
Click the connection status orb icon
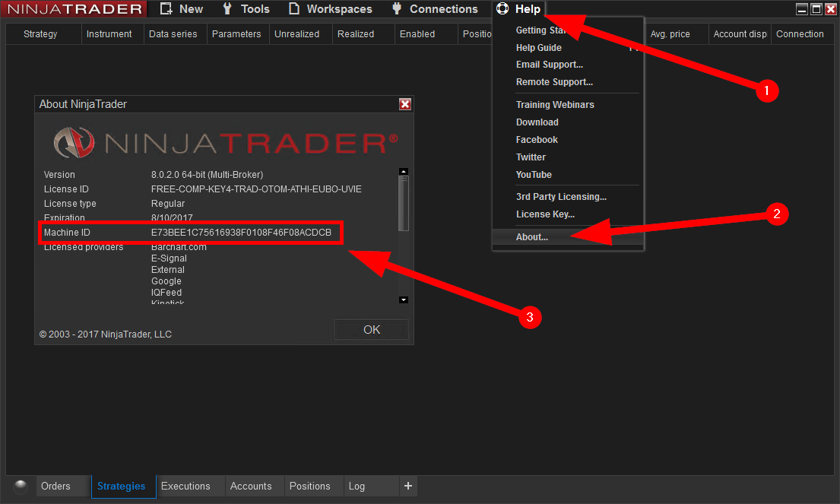(x=21, y=487)
